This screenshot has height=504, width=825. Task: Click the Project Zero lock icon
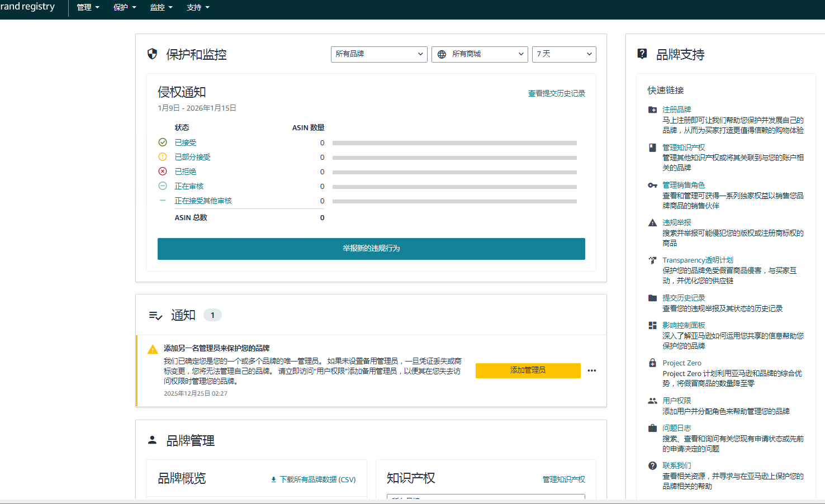pos(652,363)
